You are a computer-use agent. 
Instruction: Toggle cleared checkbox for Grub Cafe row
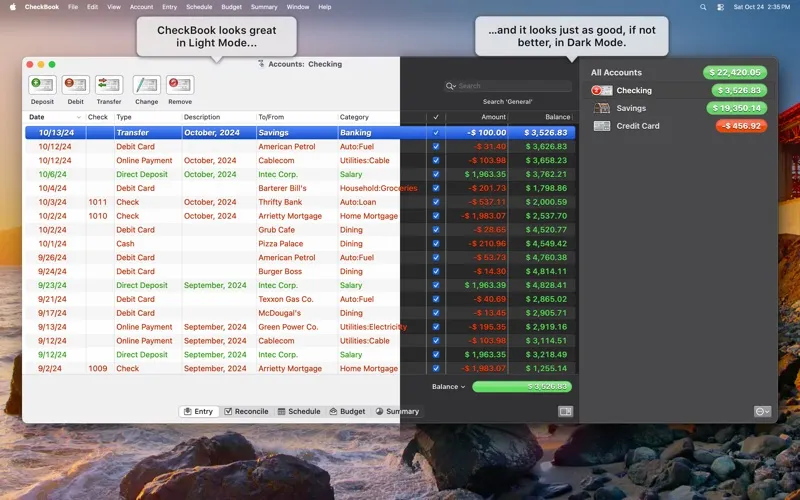436,230
